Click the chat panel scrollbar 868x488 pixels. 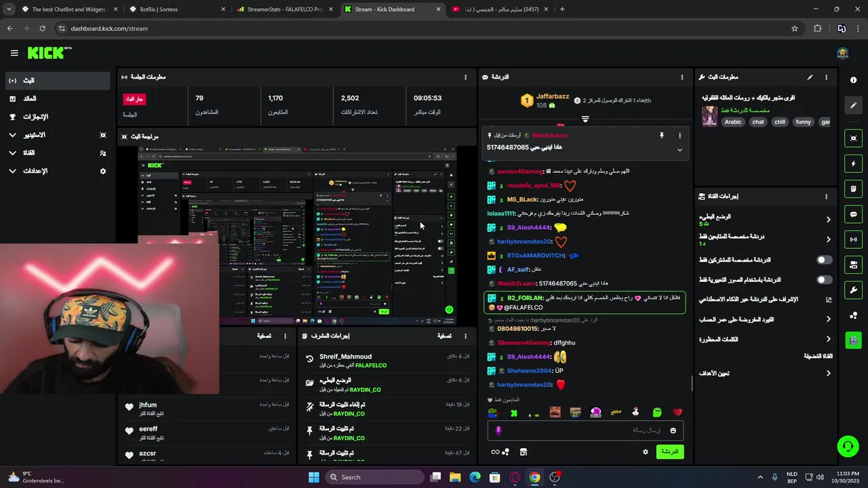coord(692,383)
